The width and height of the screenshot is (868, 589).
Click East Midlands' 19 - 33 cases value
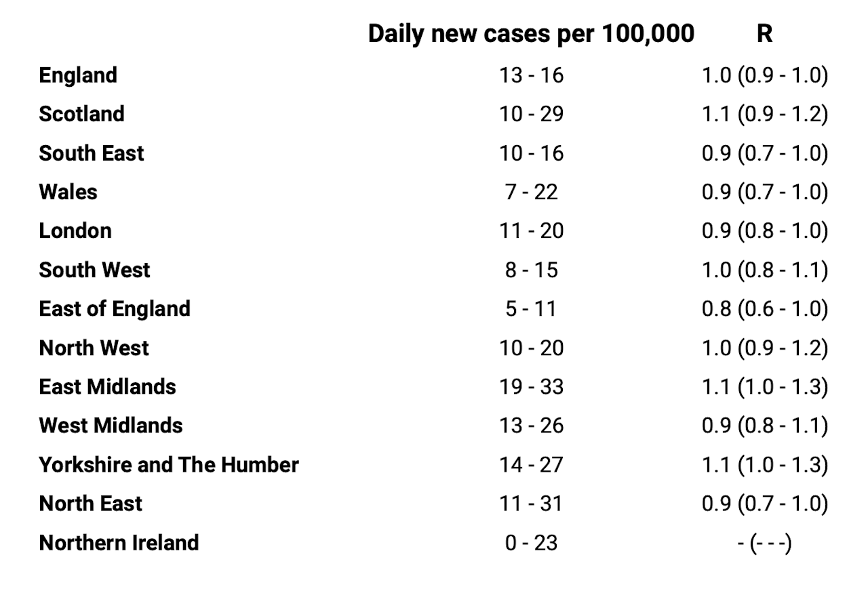[532, 387]
